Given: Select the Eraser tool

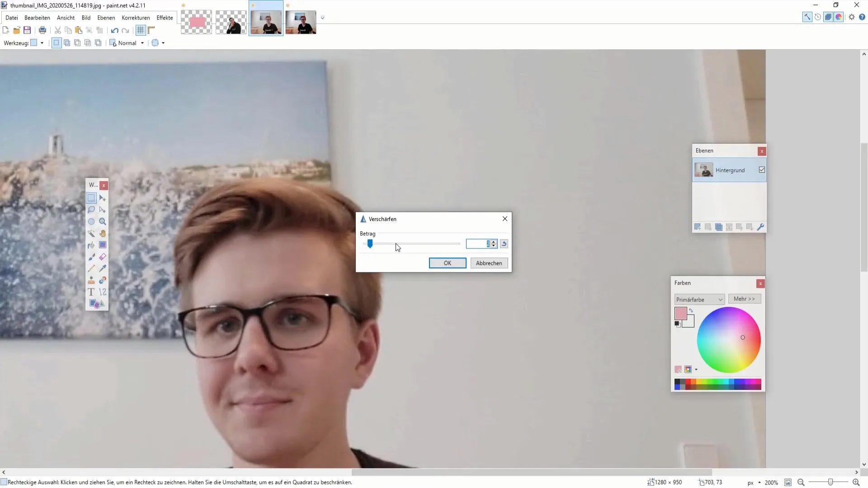Looking at the screenshot, I should tap(103, 258).
